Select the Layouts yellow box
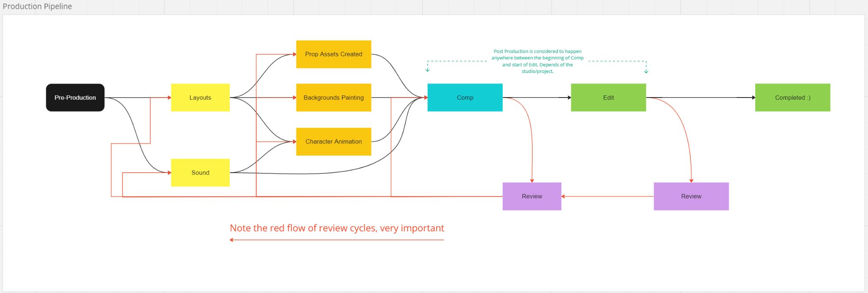This screenshot has width=868, height=293. [x=200, y=98]
